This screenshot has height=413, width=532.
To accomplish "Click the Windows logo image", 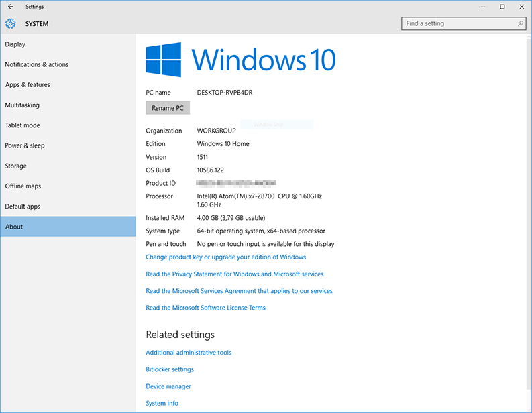I will 163,60.
